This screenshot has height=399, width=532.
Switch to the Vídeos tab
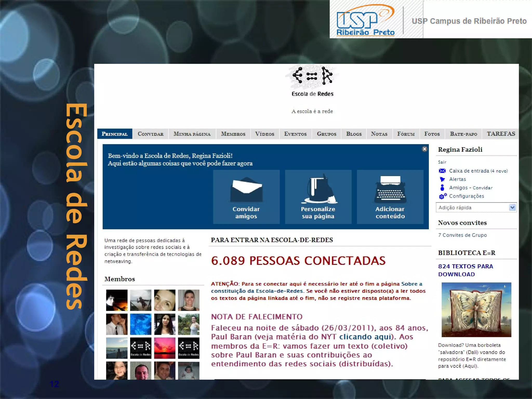pos(264,134)
